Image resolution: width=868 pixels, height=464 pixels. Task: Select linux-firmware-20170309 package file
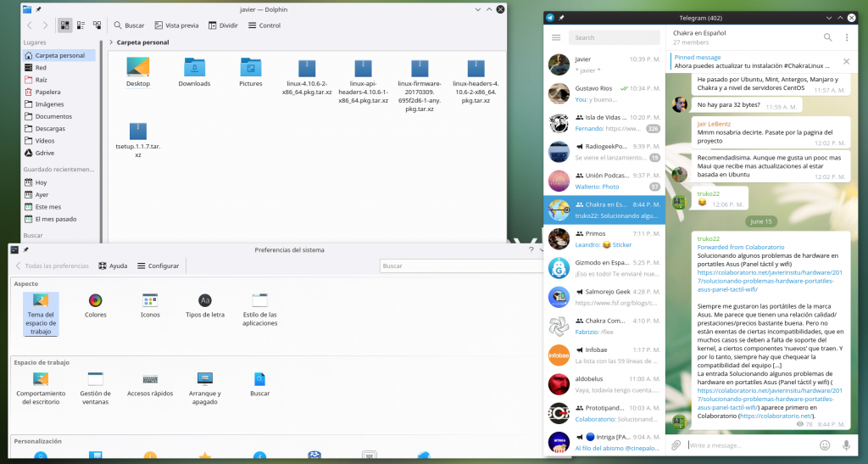tap(420, 84)
